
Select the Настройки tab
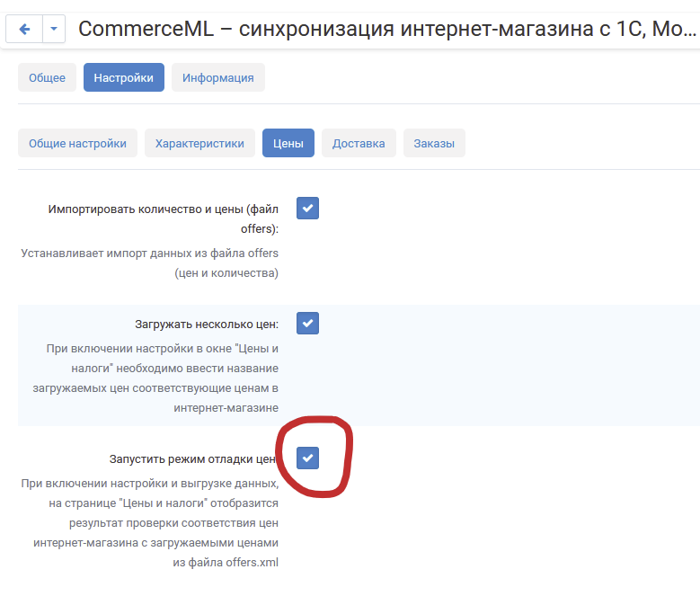pos(123,77)
